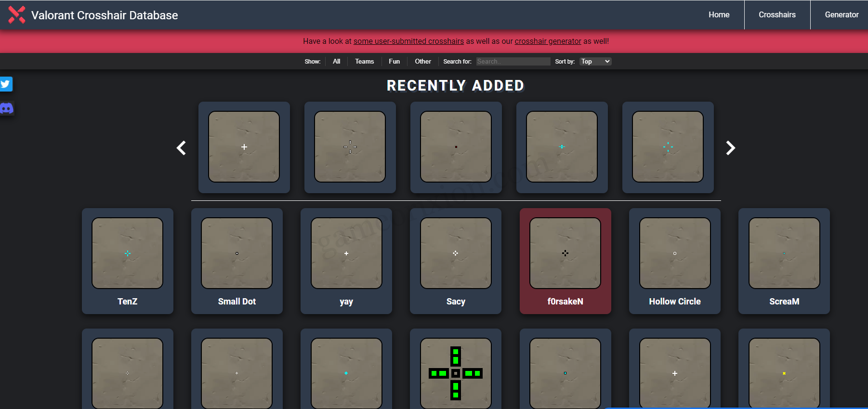Open the white gapped Recently Added crosshair
This screenshot has height=409, width=868.
point(350,147)
